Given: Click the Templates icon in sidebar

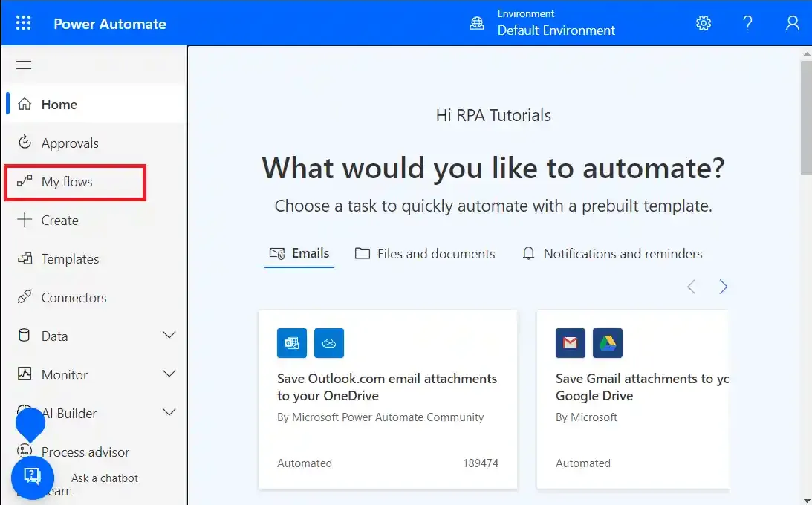Looking at the screenshot, I should pyautogui.click(x=25, y=258).
